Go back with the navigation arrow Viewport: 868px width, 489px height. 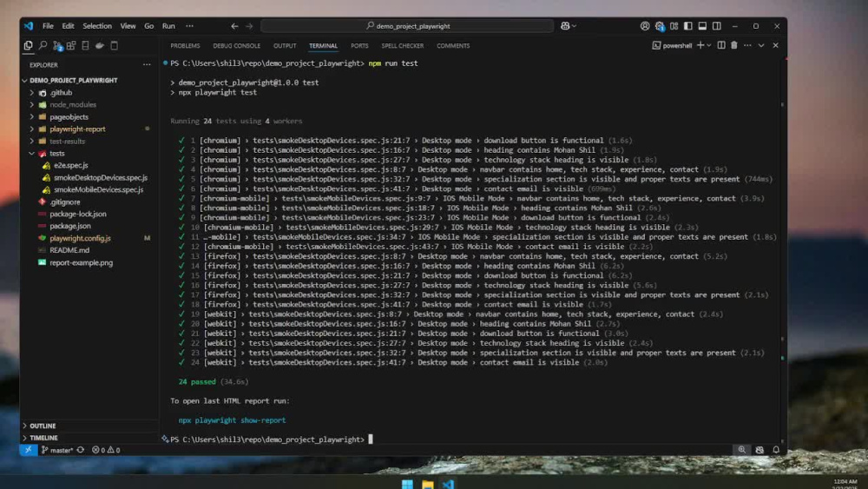click(234, 26)
